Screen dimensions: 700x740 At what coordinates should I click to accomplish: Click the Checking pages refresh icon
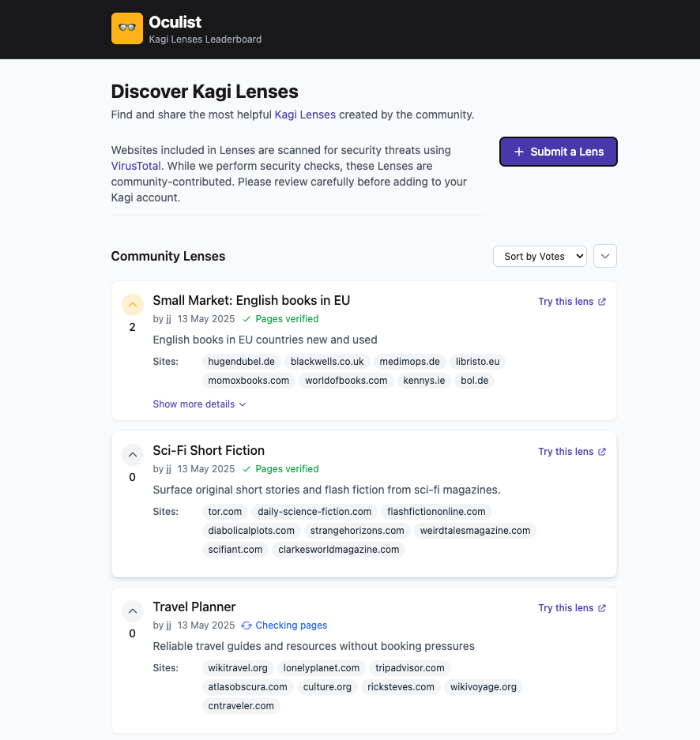(247, 625)
